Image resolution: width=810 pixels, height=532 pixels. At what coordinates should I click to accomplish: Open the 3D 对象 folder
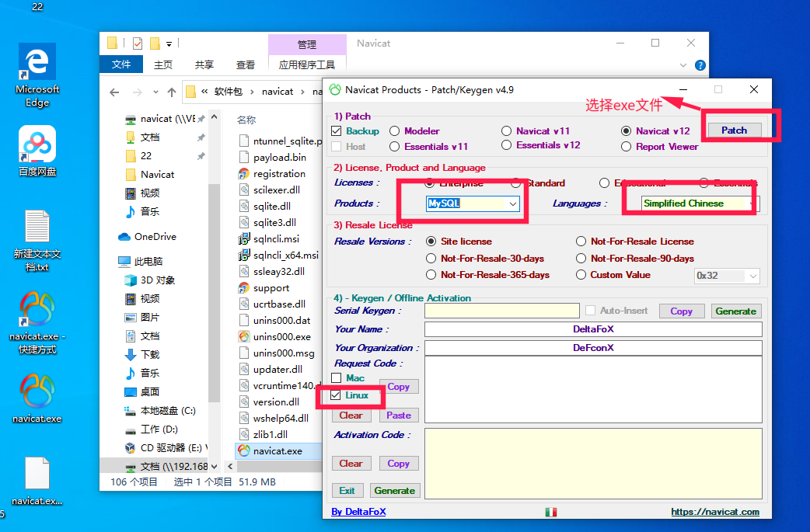[158, 280]
